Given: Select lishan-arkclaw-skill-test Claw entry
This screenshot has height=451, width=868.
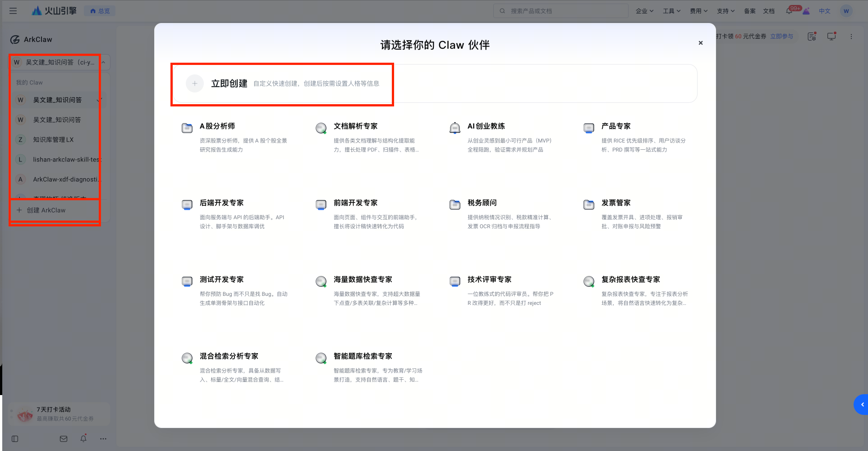Looking at the screenshot, I should (x=58, y=160).
